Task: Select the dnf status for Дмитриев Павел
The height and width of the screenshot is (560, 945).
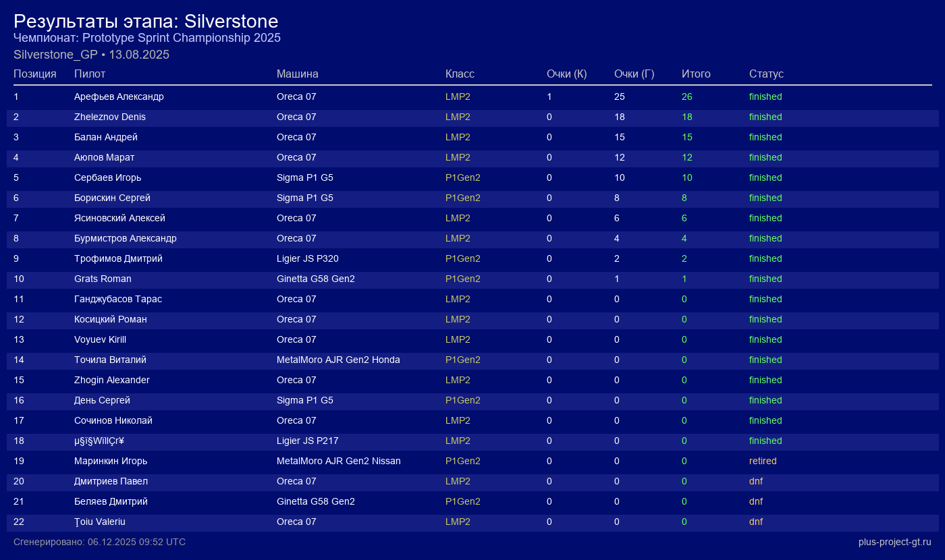Action: 756,481
